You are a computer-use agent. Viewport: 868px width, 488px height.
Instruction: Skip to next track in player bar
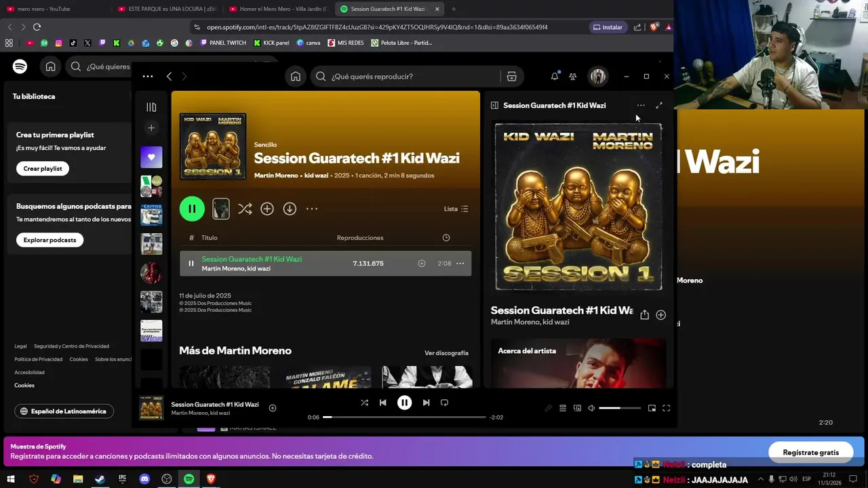[426, 403]
